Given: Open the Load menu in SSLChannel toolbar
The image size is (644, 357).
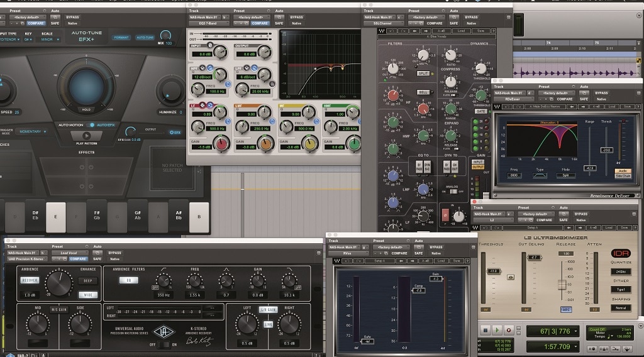Looking at the screenshot, I should coord(461,31).
